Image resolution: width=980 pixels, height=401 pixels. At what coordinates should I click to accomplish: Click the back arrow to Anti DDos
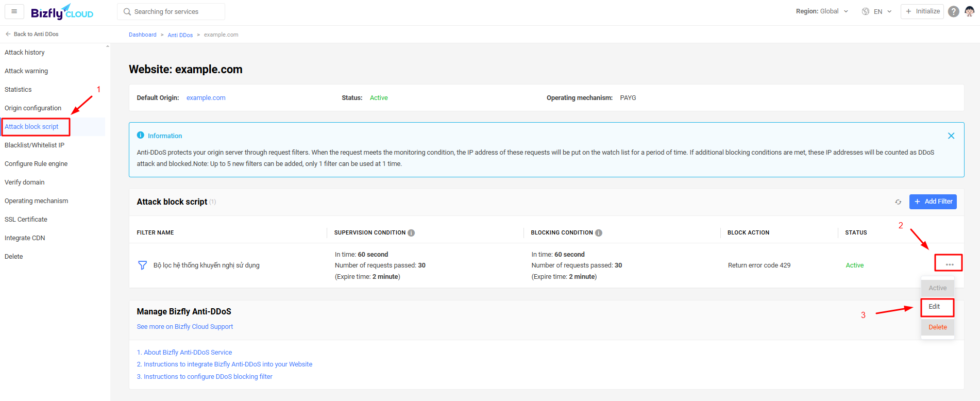click(8, 34)
